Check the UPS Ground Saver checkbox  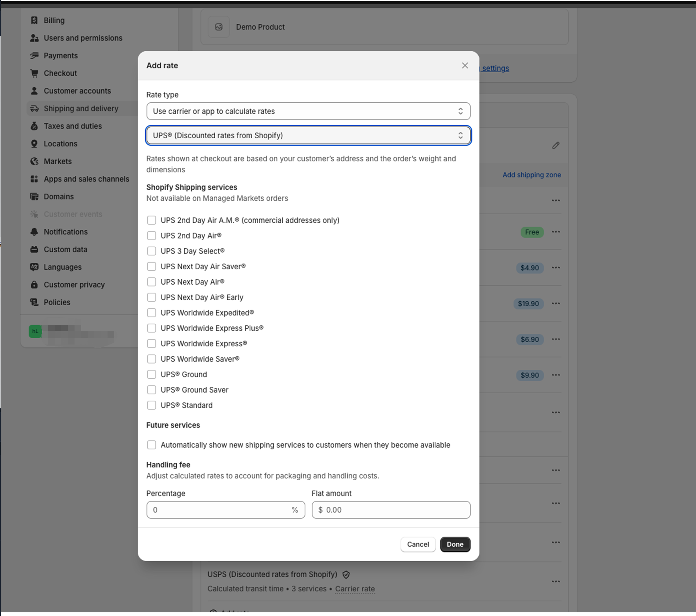point(151,390)
